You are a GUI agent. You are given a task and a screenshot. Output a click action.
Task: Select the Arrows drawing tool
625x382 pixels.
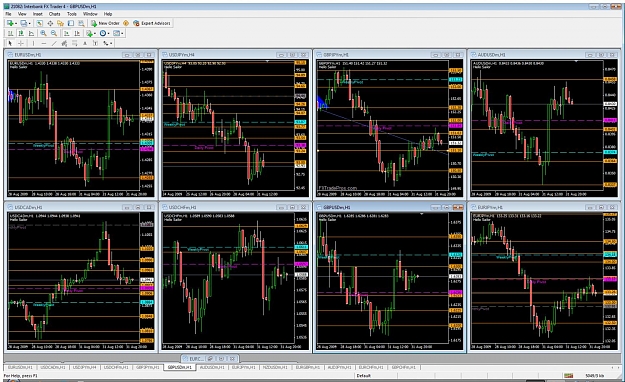(x=105, y=43)
